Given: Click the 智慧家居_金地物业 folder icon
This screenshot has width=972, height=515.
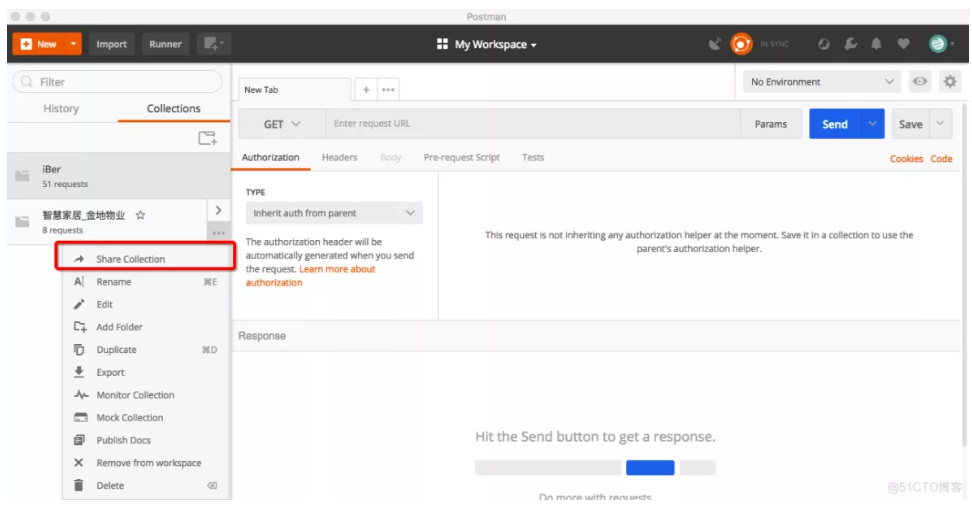Looking at the screenshot, I should (x=22, y=222).
